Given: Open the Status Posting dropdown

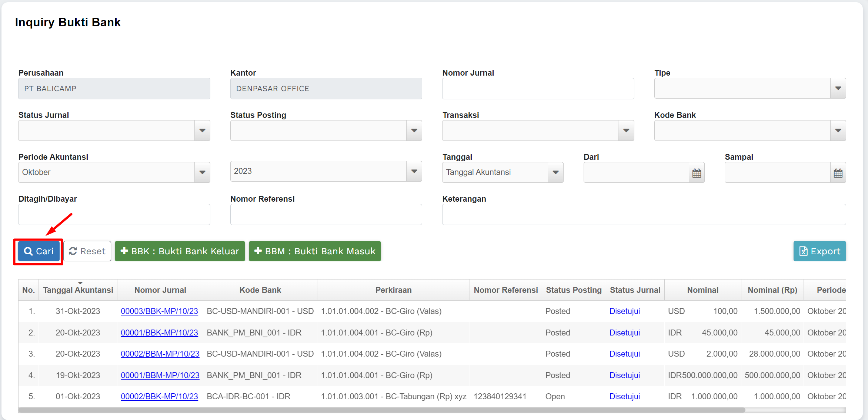Looking at the screenshot, I should pyautogui.click(x=414, y=130).
